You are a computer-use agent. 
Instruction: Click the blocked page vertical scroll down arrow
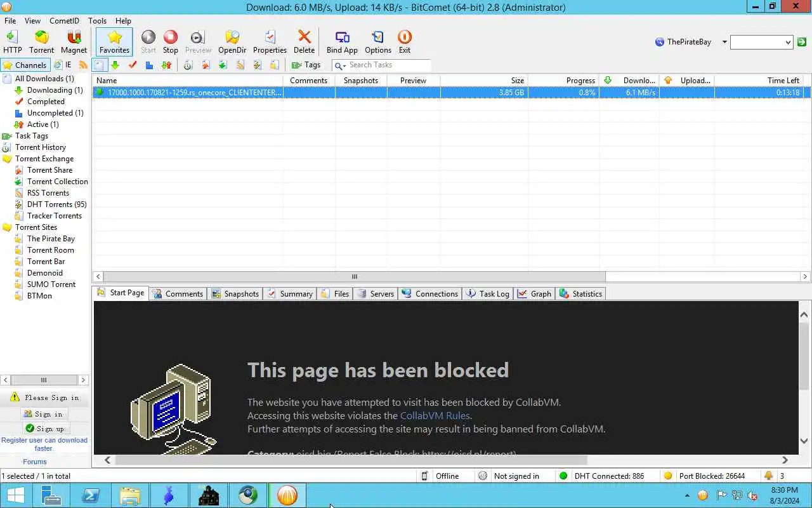tap(804, 441)
